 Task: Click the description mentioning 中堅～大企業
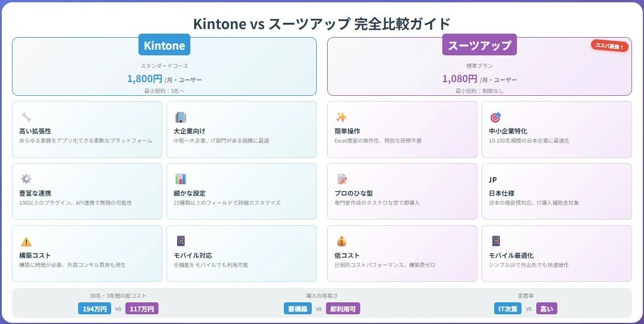pyautogui.click(x=221, y=141)
